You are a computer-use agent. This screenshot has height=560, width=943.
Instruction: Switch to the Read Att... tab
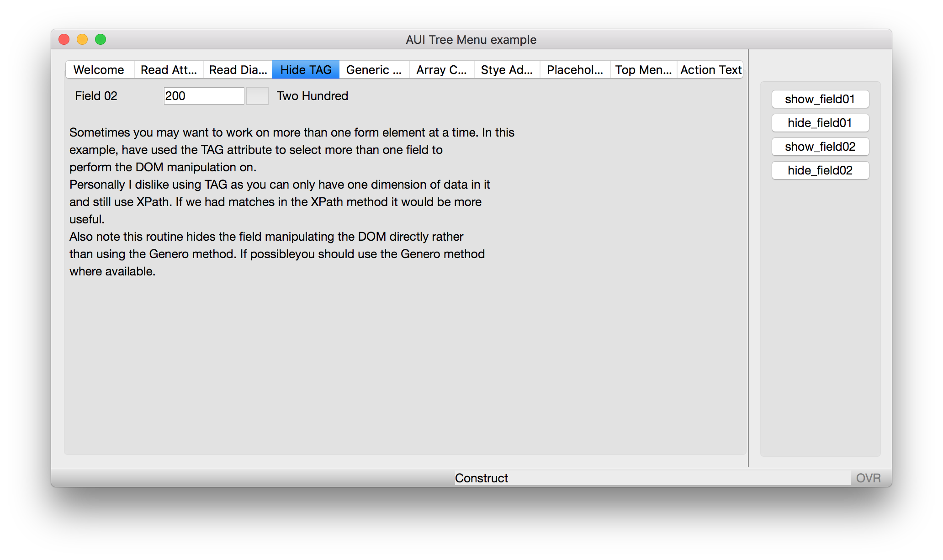coord(169,70)
